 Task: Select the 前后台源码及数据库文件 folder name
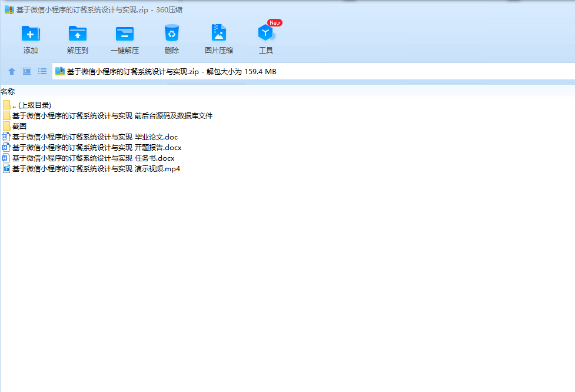[x=112, y=115]
